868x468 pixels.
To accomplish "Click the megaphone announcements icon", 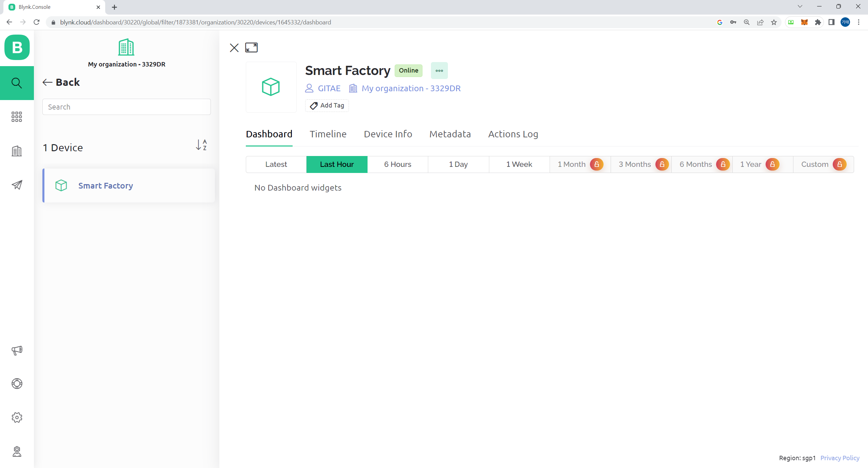I will (x=17, y=350).
